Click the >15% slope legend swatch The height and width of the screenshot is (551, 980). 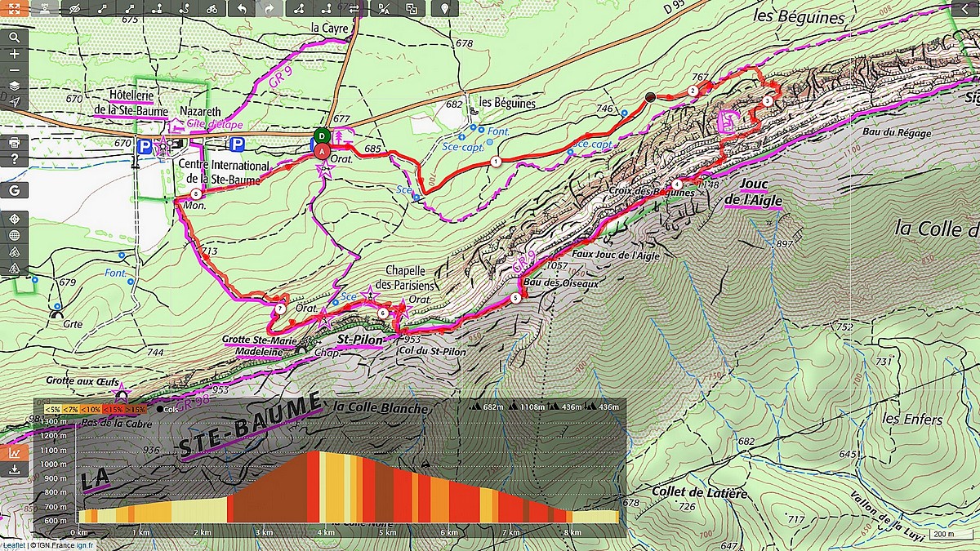[136, 409]
